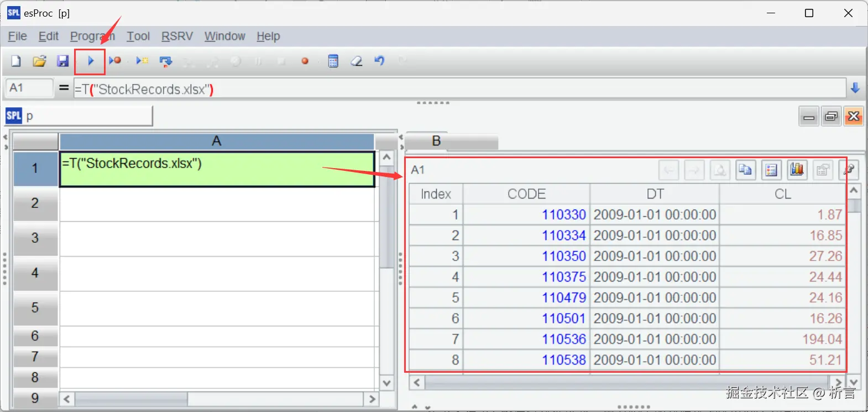Click the list-view icon in the result panel
The height and width of the screenshot is (412, 868).
pos(771,170)
